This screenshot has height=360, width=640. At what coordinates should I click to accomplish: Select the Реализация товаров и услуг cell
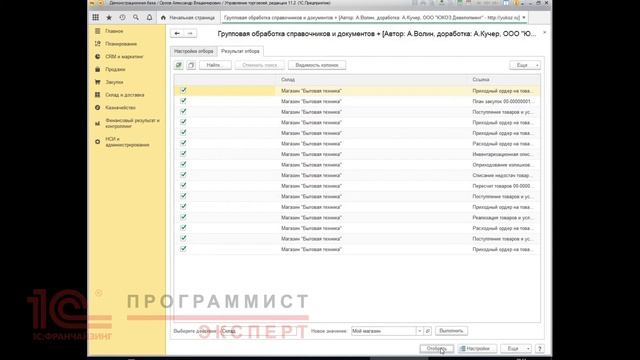click(504, 218)
